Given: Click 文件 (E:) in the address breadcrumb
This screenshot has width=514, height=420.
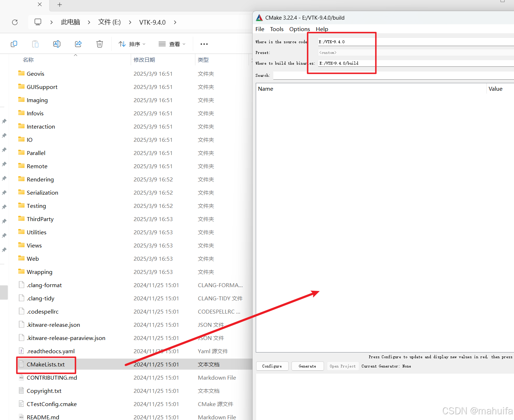Looking at the screenshot, I should pos(109,22).
